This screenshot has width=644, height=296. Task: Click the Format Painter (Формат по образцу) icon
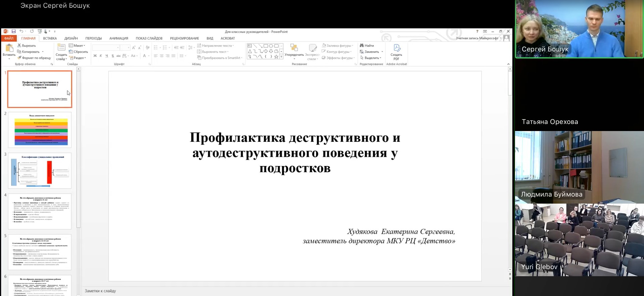click(x=19, y=58)
